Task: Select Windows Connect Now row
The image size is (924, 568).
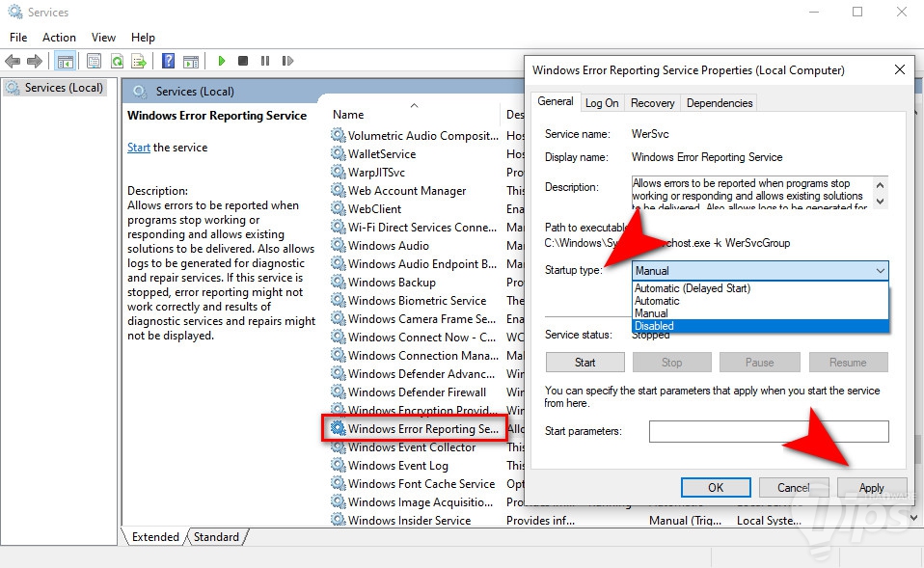Action: pos(415,337)
